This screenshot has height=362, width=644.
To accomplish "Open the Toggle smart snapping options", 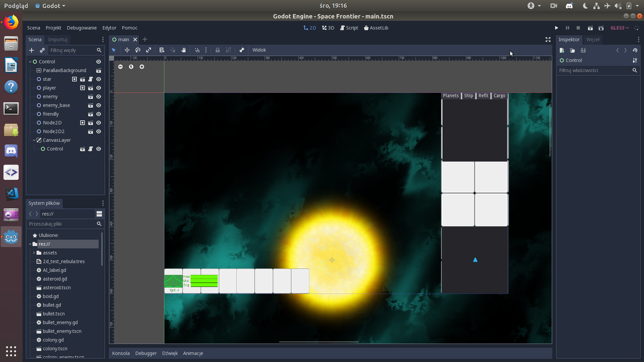I will pyautogui.click(x=197, y=50).
